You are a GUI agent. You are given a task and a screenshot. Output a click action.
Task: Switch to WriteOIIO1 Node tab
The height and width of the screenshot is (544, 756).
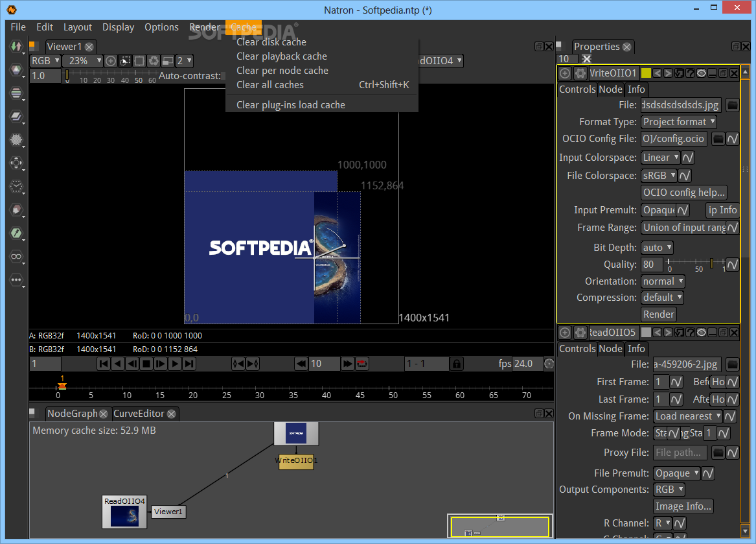click(610, 89)
